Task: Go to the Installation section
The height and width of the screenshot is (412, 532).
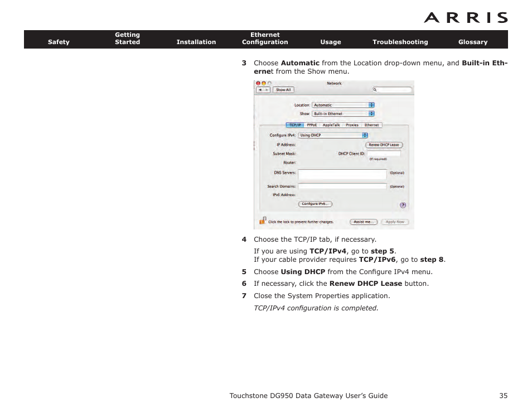Action: tap(196, 42)
